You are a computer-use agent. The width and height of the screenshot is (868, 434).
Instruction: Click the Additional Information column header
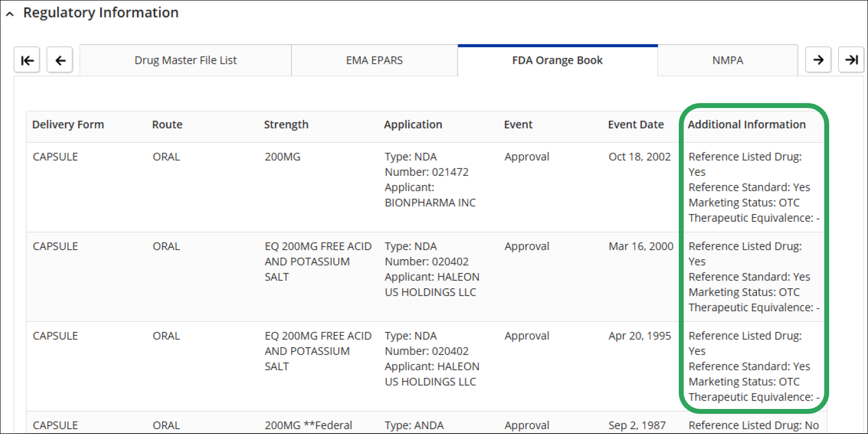pos(747,125)
